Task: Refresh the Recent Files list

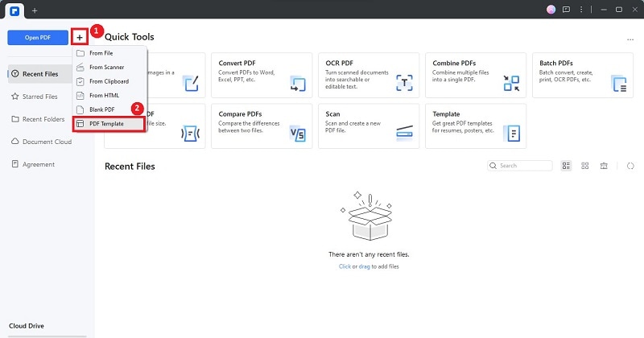Action: tap(631, 166)
